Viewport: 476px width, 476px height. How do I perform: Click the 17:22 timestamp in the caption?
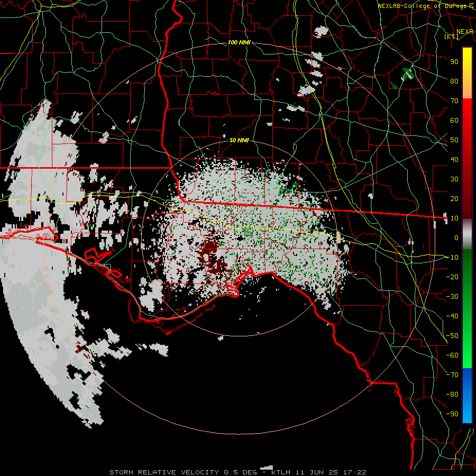point(354,472)
